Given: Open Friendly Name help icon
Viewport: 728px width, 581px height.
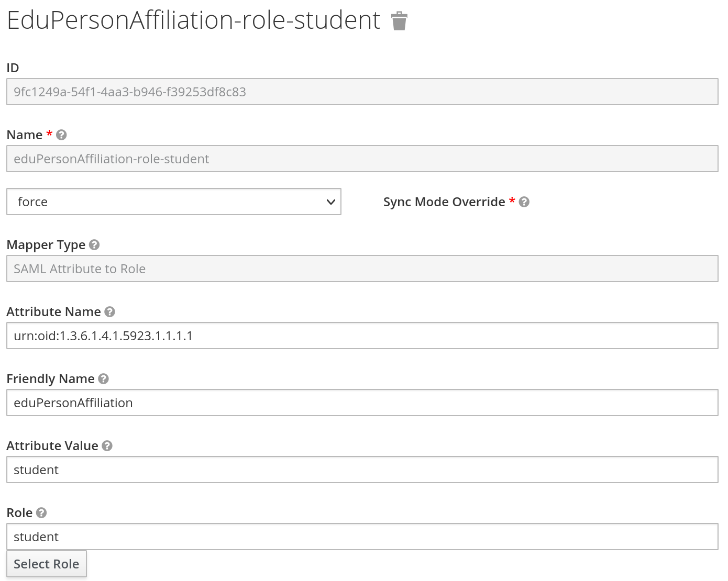Looking at the screenshot, I should point(104,379).
